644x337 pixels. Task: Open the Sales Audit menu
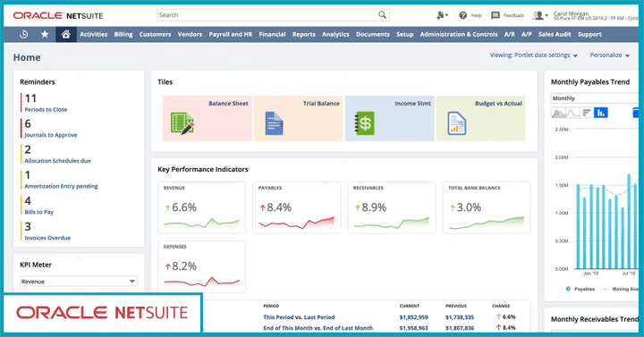(x=555, y=35)
